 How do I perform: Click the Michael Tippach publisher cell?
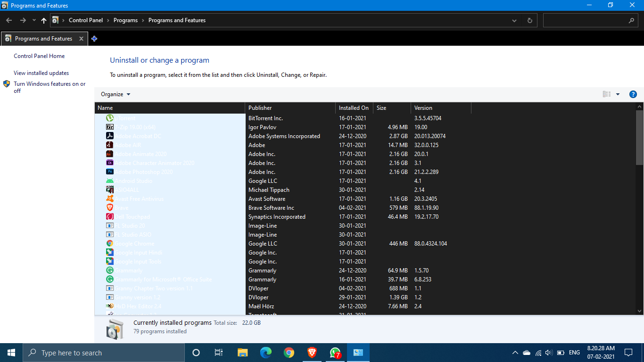(269, 190)
